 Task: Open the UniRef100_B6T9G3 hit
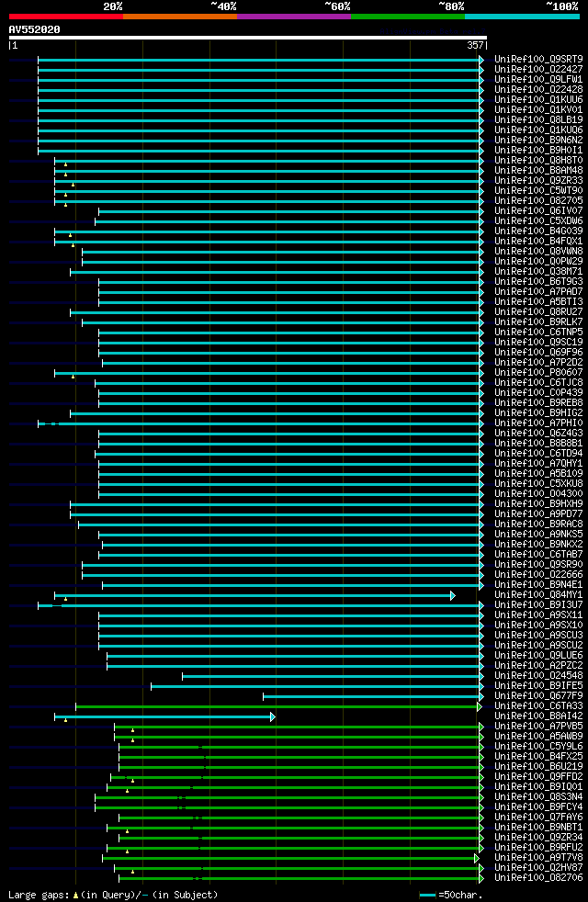[538, 281]
